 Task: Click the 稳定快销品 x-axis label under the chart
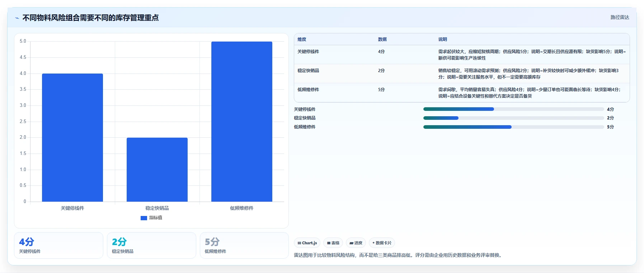click(157, 208)
